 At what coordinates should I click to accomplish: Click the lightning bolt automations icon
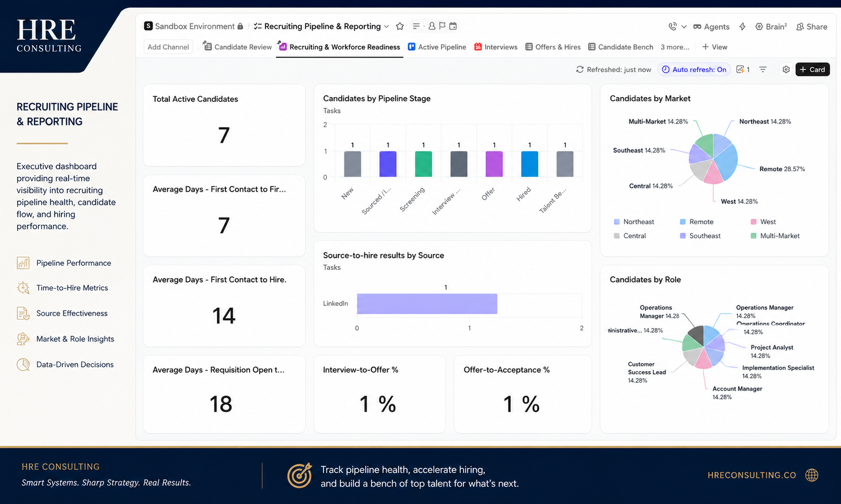tap(742, 26)
